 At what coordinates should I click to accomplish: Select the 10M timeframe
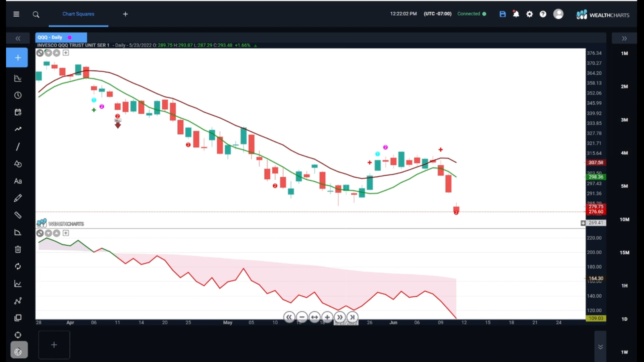click(x=624, y=220)
